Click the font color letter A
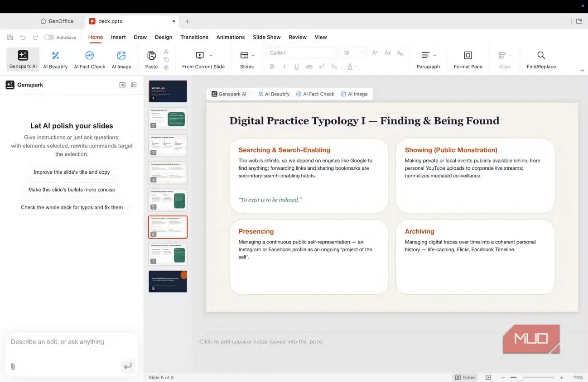 (350, 67)
